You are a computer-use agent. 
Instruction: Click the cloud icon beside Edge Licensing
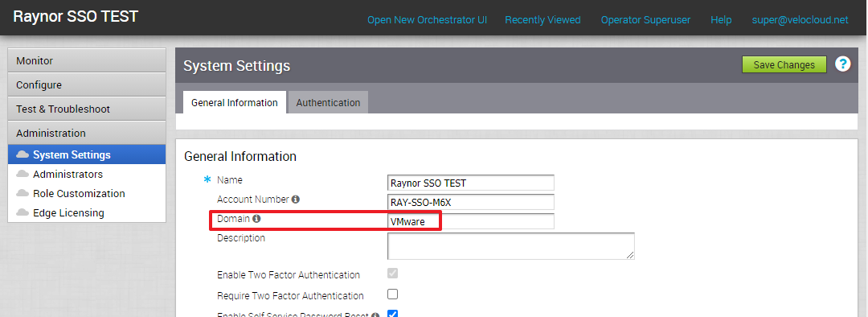coord(23,213)
